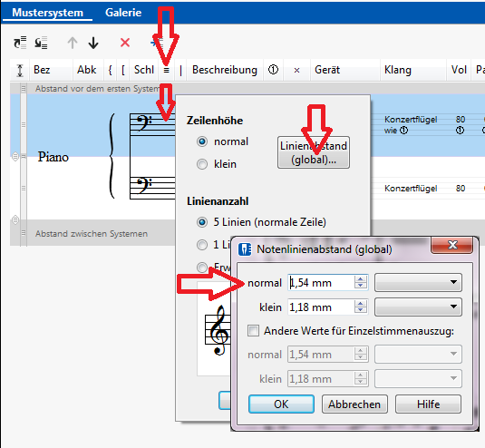Click the move staff up arrow icon
Image resolution: width=485 pixels, height=448 pixels.
[73, 43]
